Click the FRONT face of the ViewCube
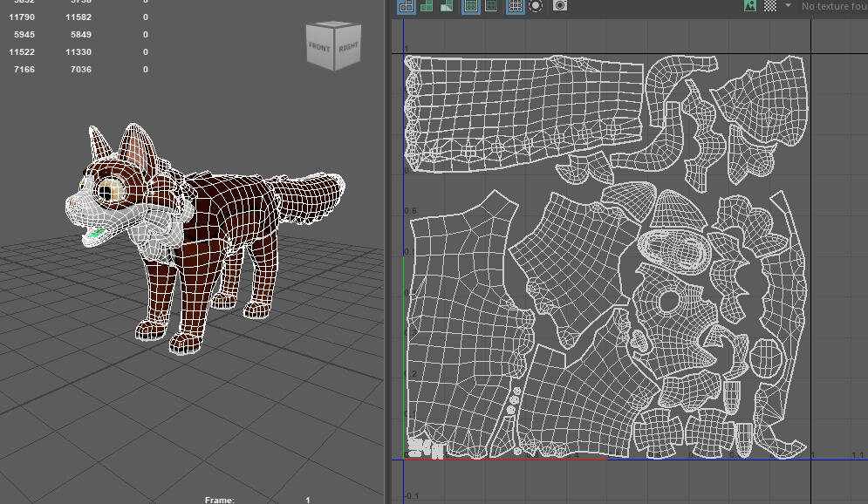 [320, 48]
